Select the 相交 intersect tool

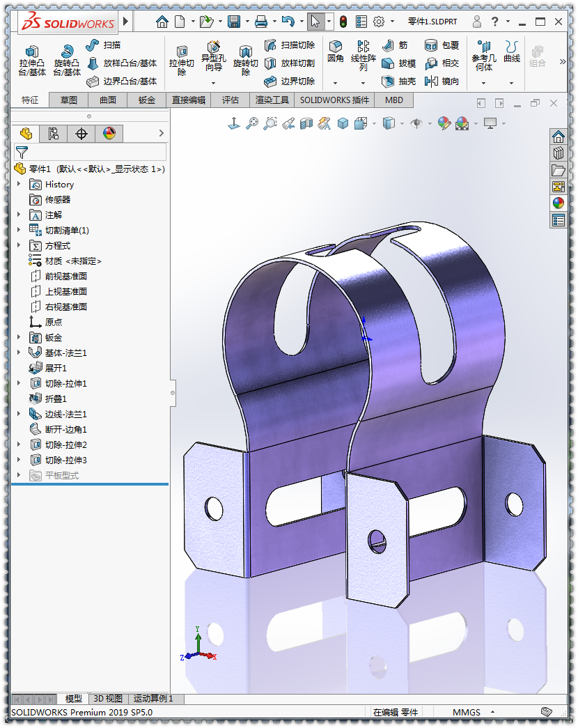(x=442, y=63)
